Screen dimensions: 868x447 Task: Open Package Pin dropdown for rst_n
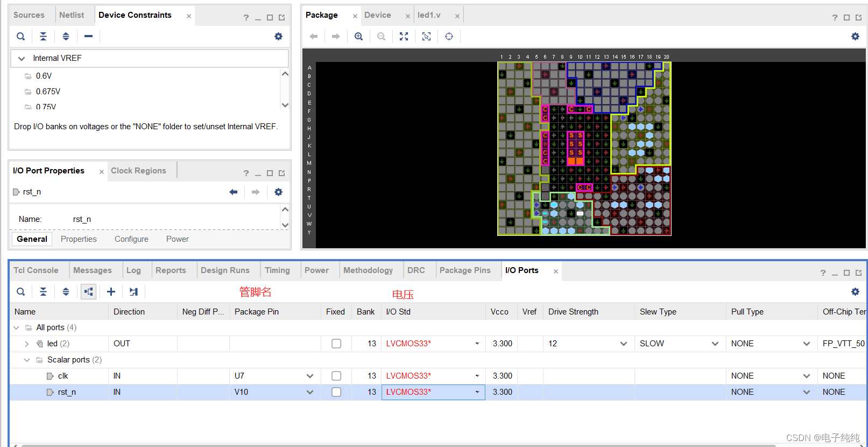310,392
